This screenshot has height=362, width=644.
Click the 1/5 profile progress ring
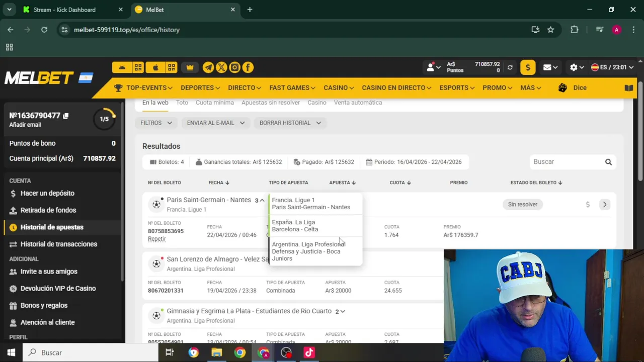click(x=105, y=119)
